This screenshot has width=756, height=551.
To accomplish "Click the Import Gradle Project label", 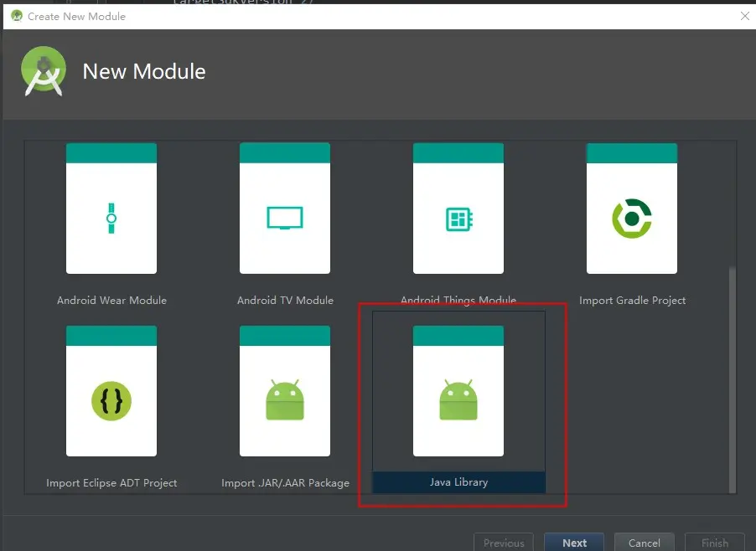I will click(x=632, y=300).
